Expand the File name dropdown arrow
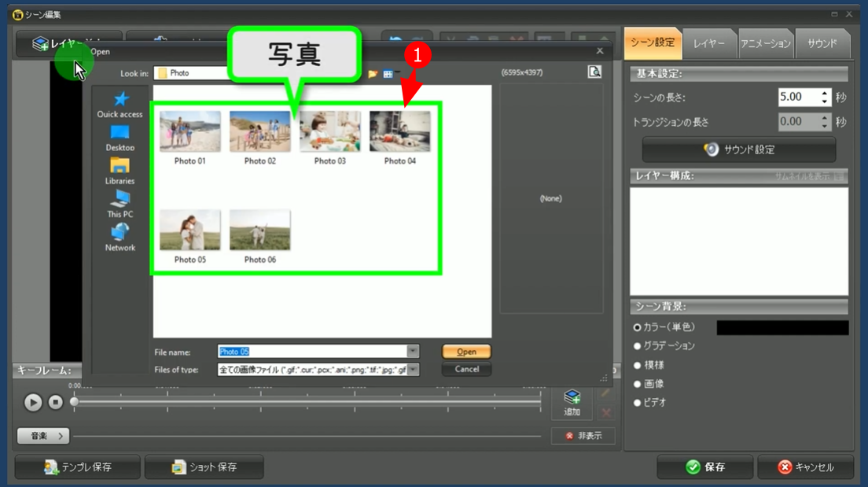This screenshot has height=487, width=868. tap(413, 352)
